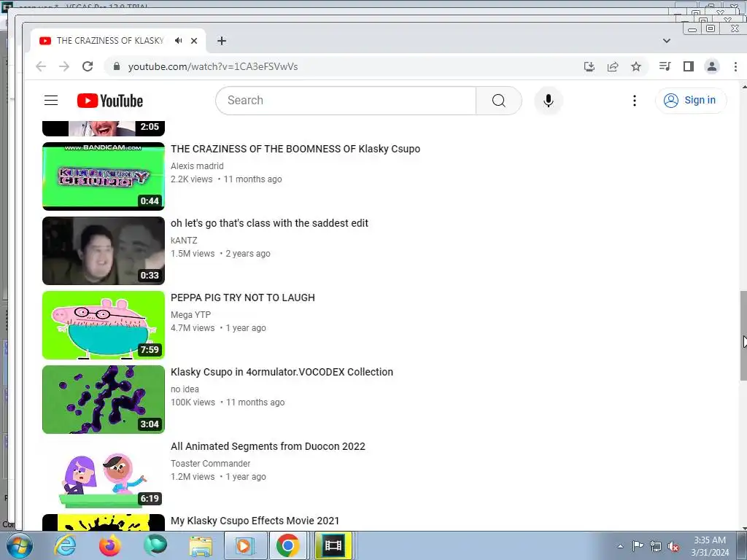Go to the YouTube home logo
Screen dimensions: 747x560
pyautogui.click(x=110, y=101)
